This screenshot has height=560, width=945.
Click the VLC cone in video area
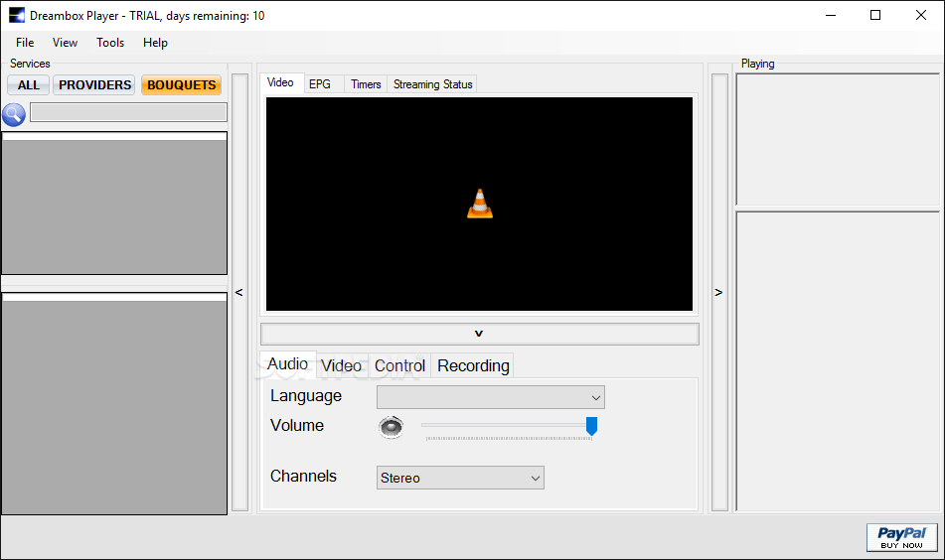pos(480,204)
